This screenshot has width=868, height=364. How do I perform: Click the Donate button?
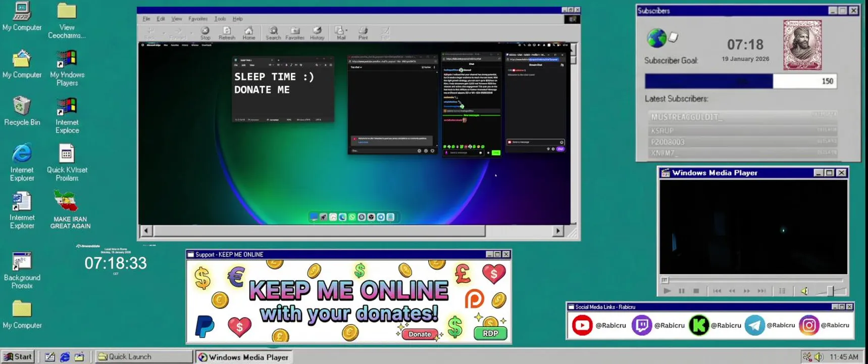pos(420,334)
